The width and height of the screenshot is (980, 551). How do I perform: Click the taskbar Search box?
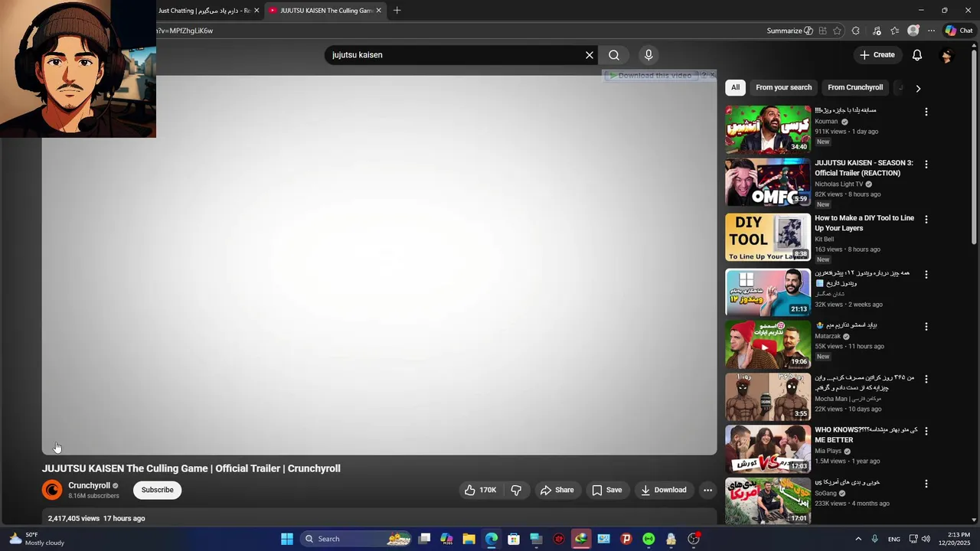358,539
